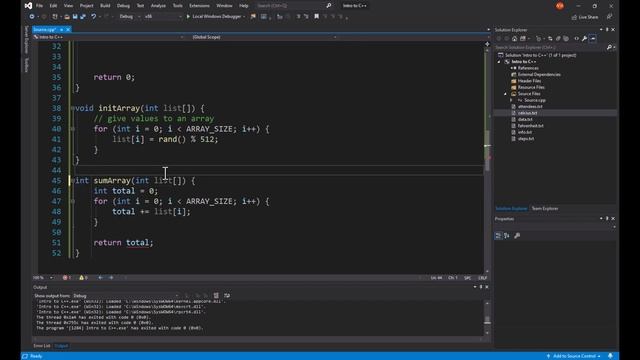Switch to Error List tab
Viewport: 640px width, 360px height.
(x=42, y=346)
